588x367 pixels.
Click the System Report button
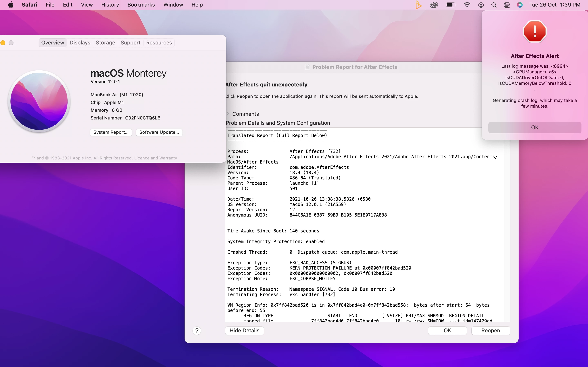111,132
